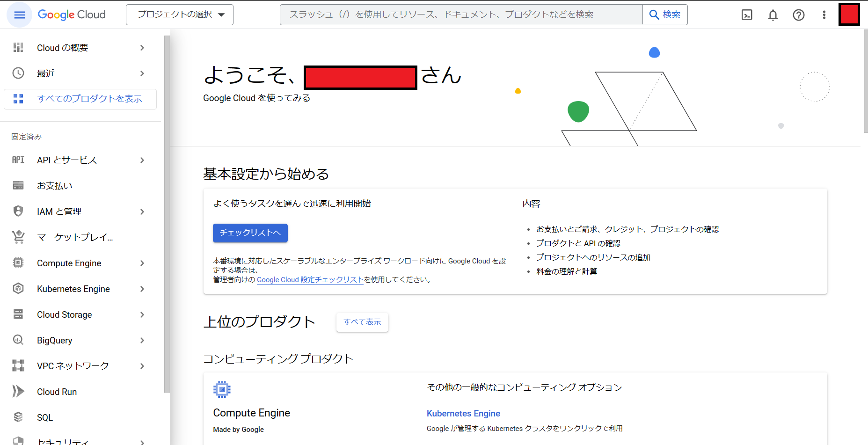Viewport: 868px width, 445px height.
Task: Open the Kubernetes Engine link in options
Action: click(x=463, y=414)
